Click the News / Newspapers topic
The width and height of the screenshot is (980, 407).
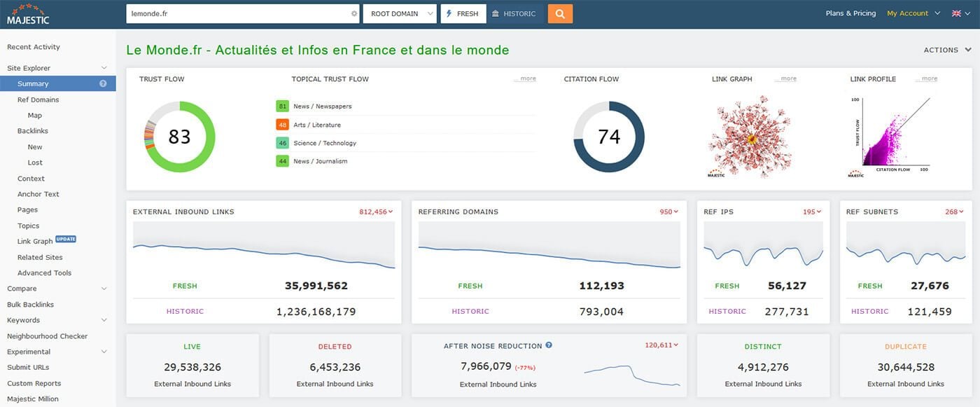click(x=323, y=106)
